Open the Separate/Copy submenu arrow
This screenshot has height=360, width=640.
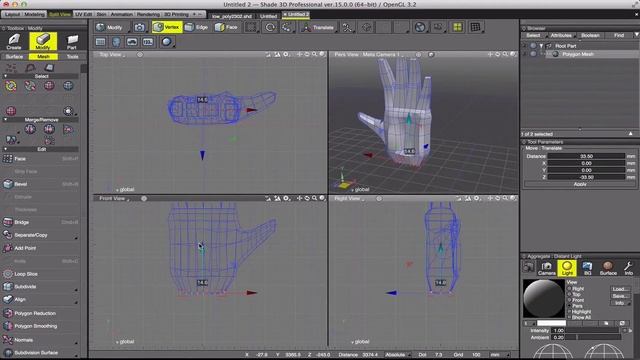tap(76, 237)
